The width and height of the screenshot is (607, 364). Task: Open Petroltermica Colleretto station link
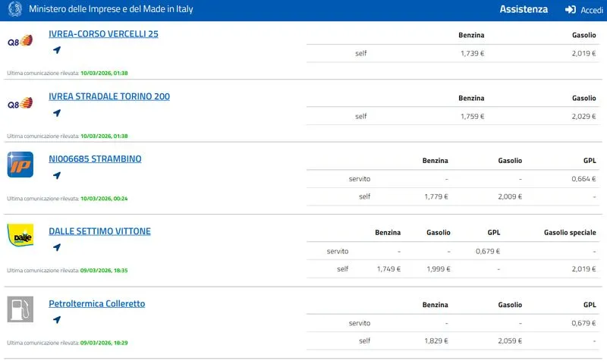96,304
